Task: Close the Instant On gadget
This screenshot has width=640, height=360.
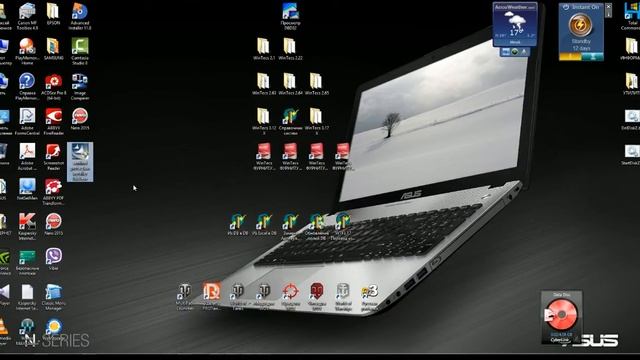Action: (x=608, y=7)
